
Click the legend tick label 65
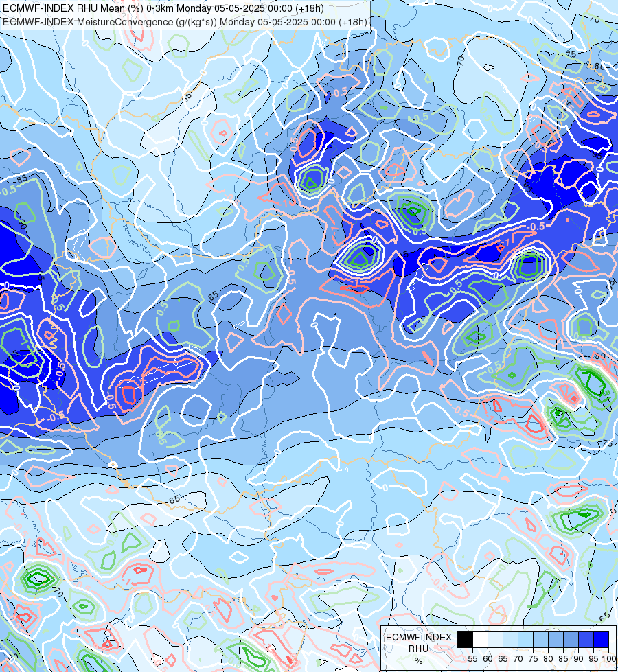tap(503, 659)
